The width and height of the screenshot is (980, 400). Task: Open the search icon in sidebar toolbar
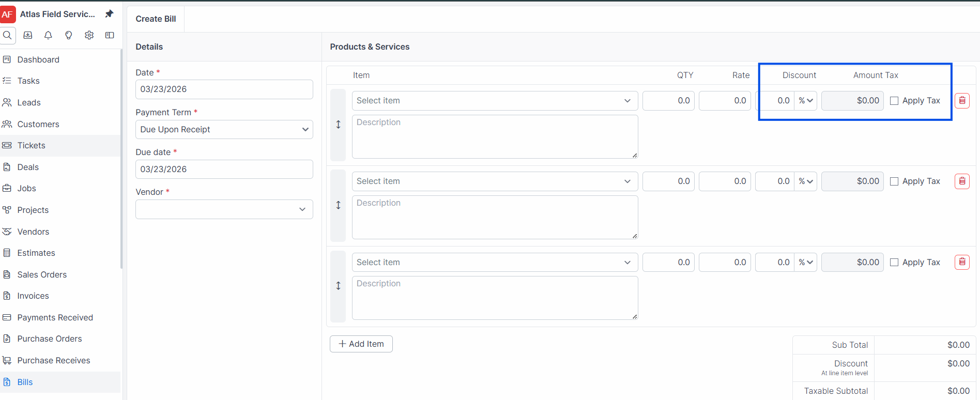pos(7,35)
